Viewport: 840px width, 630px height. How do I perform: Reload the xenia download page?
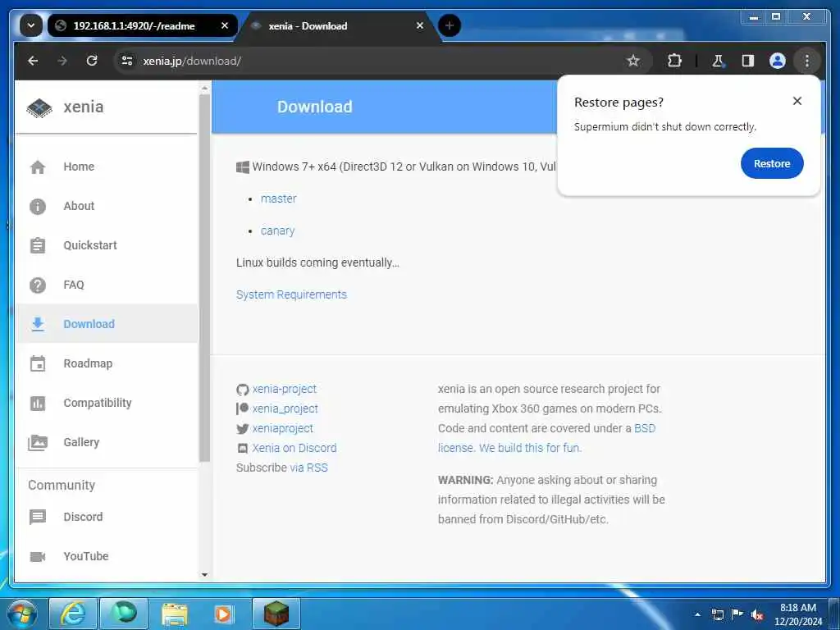pyautogui.click(x=92, y=61)
